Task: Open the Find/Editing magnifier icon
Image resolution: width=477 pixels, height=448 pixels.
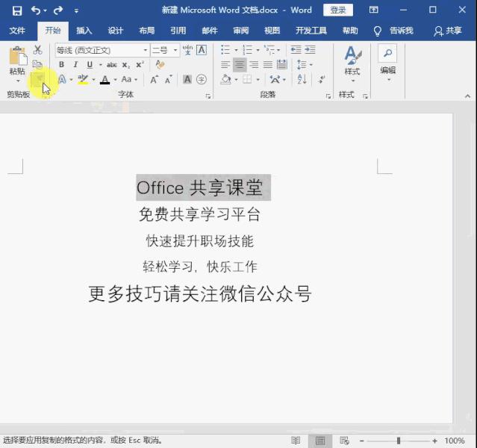Action: click(387, 54)
